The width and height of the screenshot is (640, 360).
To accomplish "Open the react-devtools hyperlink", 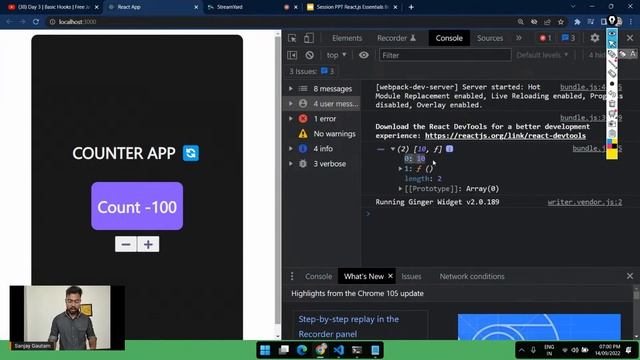I will (505, 136).
